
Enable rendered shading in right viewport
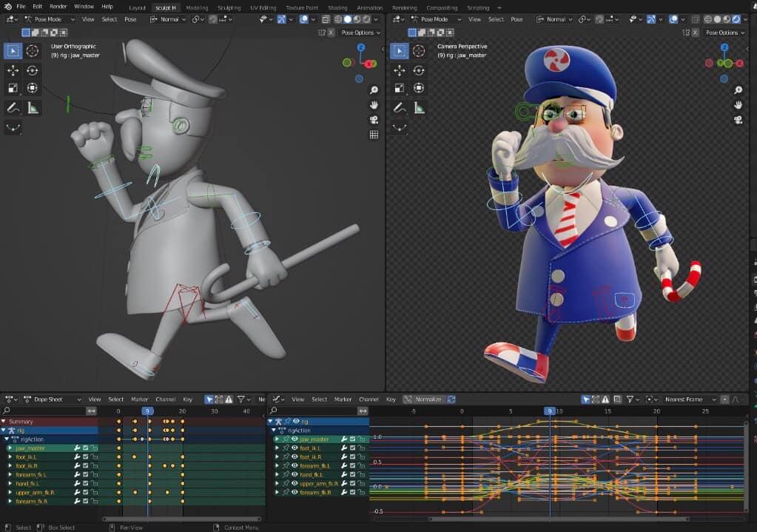click(x=736, y=19)
